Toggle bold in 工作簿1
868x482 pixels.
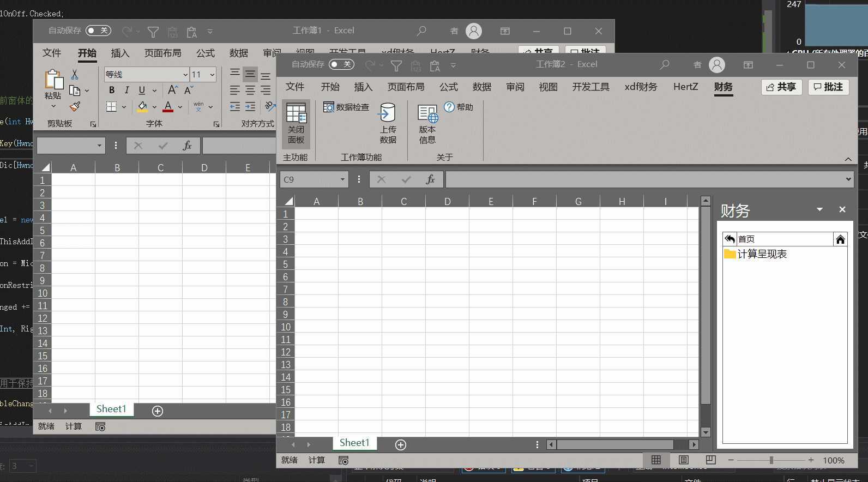(x=112, y=91)
